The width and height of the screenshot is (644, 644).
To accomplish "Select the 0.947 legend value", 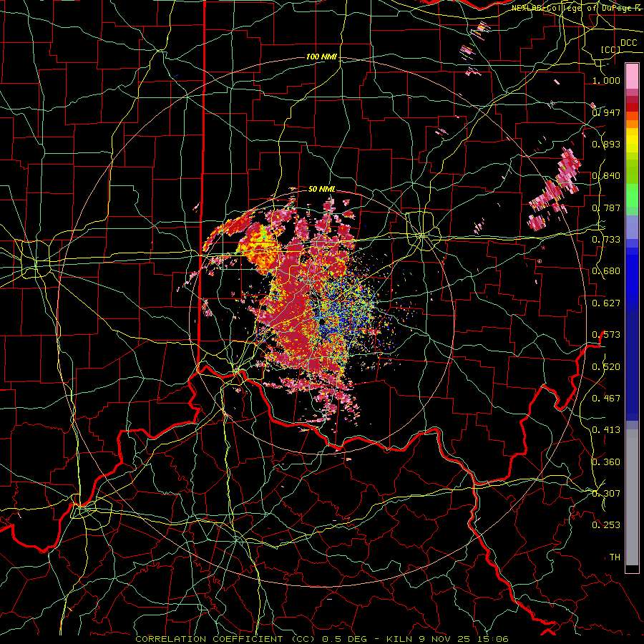I will pyautogui.click(x=606, y=112).
